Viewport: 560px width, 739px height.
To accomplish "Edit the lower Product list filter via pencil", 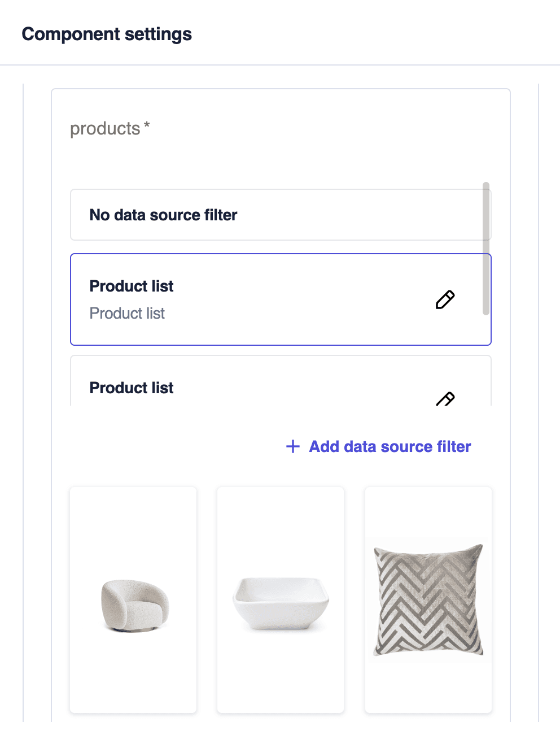I will [445, 399].
